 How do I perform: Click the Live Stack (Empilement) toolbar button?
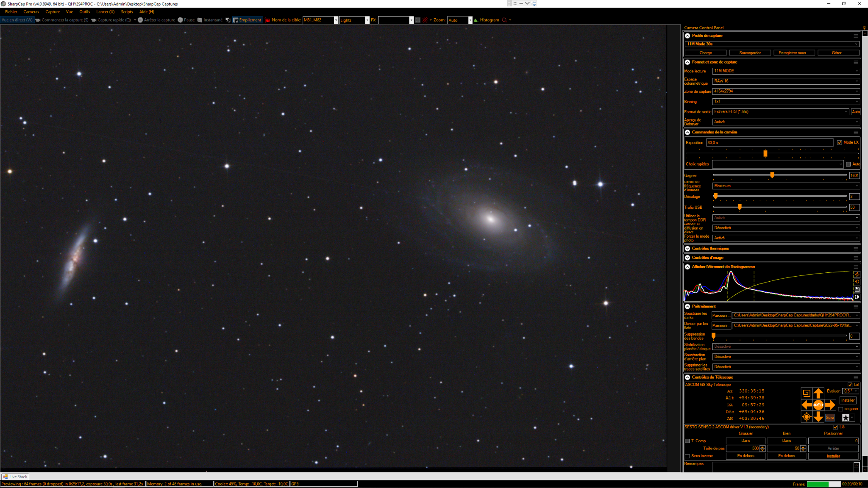click(x=248, y=20)
